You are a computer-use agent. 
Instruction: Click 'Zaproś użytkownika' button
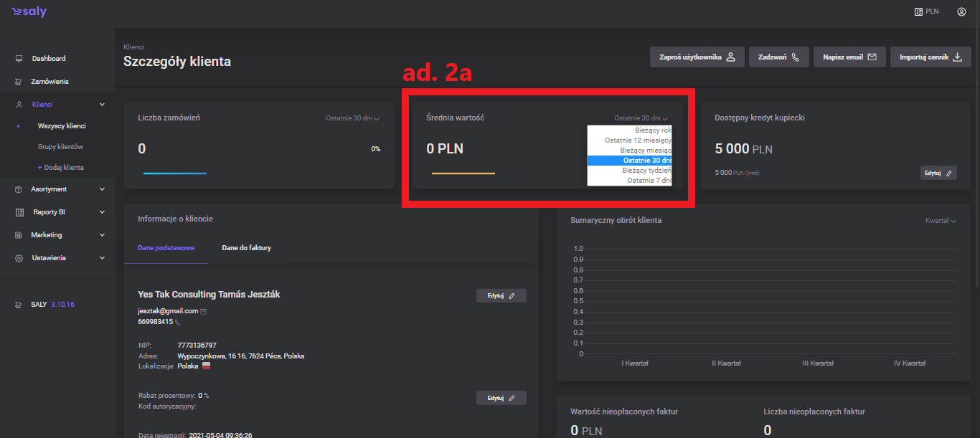click(696, 57)
